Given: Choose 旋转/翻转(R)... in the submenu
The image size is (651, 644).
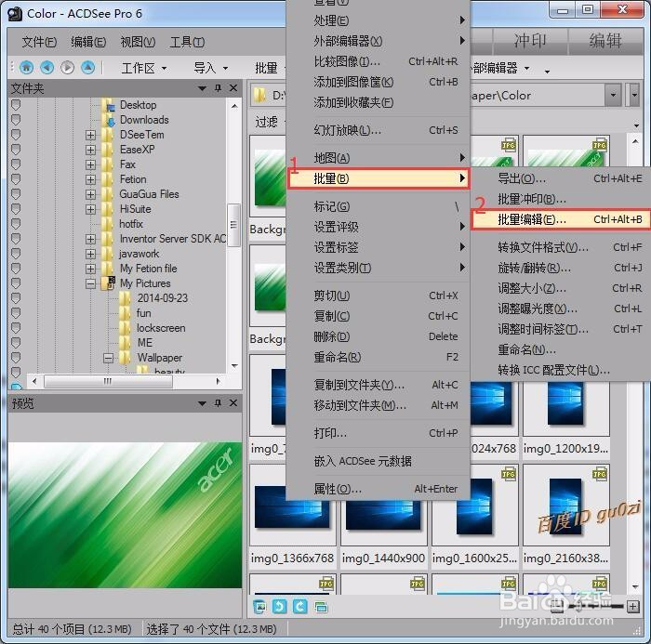Looking at the screenshot, I should 562,268.
